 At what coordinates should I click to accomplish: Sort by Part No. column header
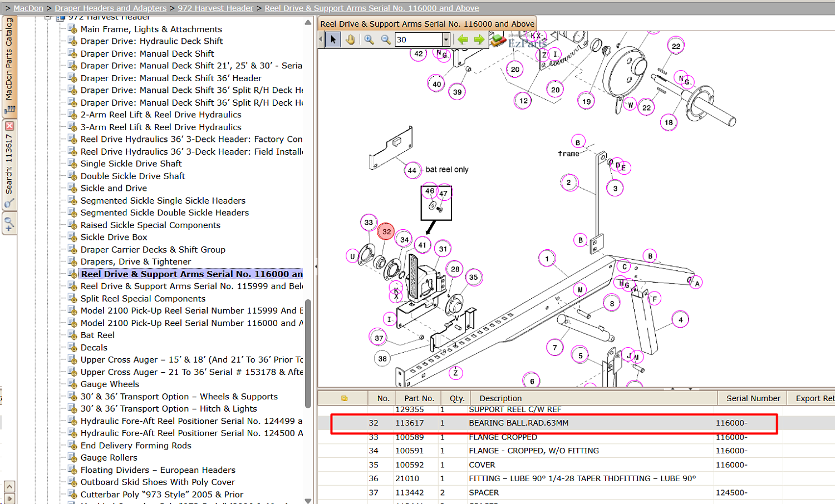tap(419, 398)
